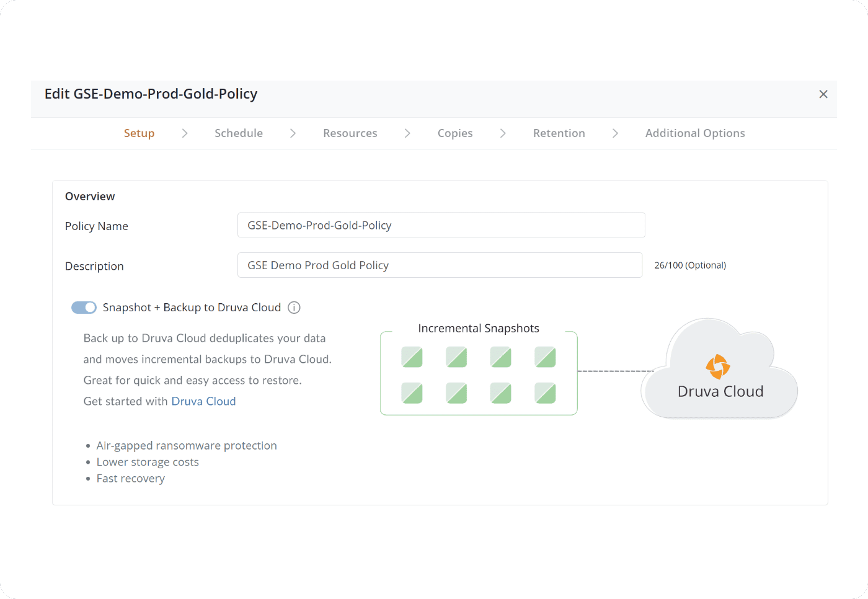Click the last snapshot square in bottom row
868x599 pixels.
pos(546,393)
